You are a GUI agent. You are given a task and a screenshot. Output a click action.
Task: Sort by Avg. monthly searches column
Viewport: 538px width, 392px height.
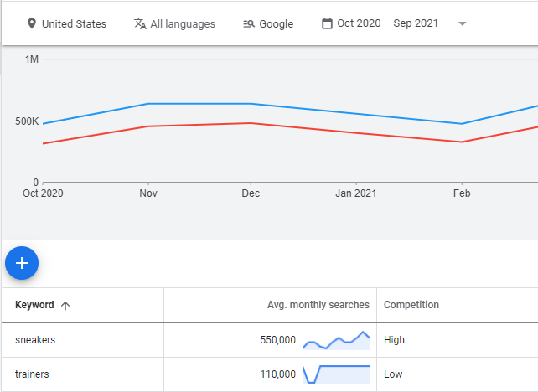[x=318, y=305]
